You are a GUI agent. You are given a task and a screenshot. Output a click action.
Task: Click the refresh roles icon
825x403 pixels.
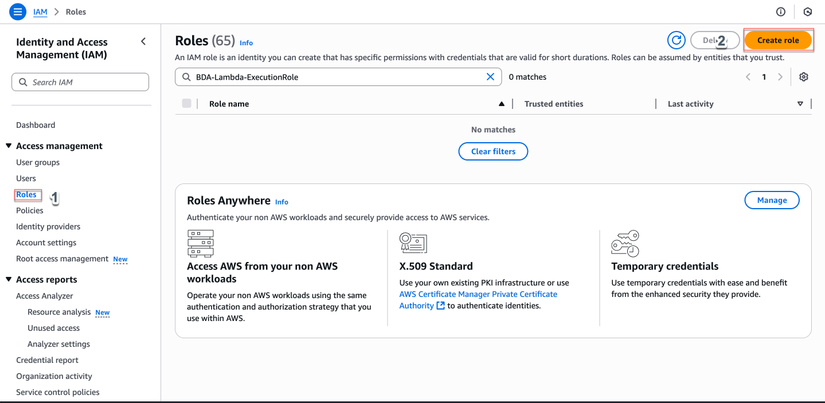676,40
